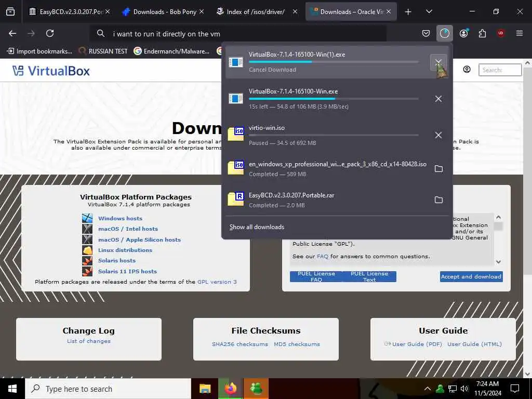Open the FAQ link in license box
This screenshot has width=532, height=399.
(x=322, y=257)
